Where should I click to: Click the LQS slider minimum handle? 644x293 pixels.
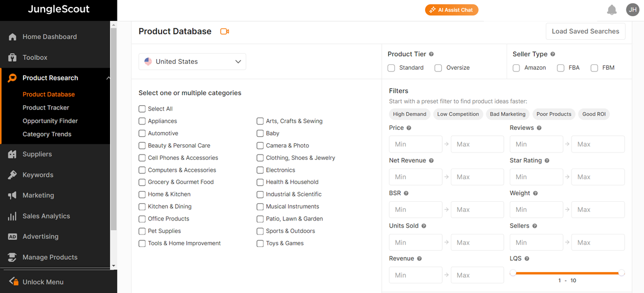[513, 273]
